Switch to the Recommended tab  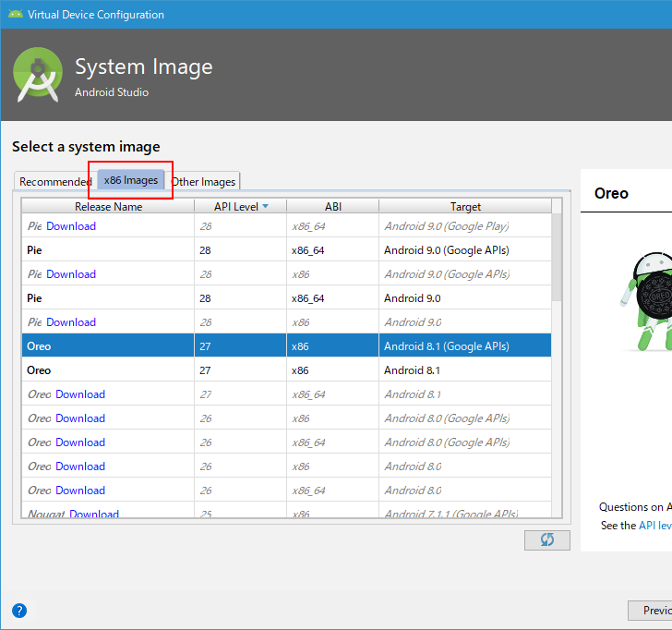coord(55,182)
